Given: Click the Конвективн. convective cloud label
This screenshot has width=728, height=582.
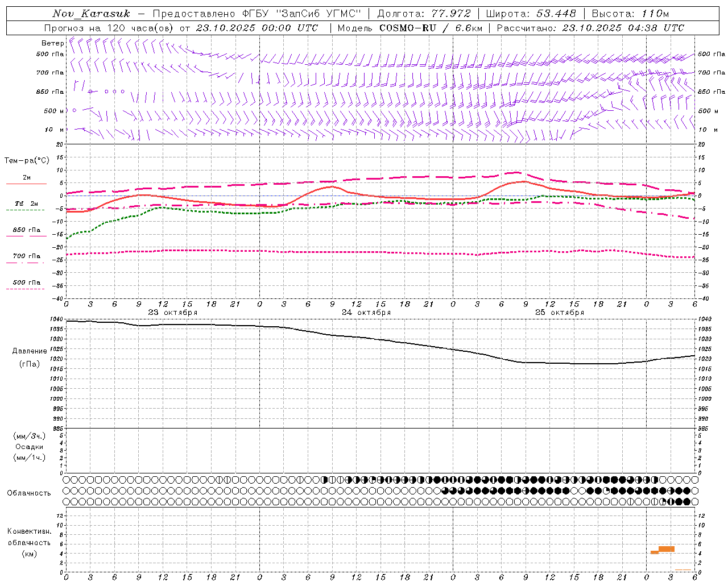Looking at the screenshot, I should (x=30, y=531).
